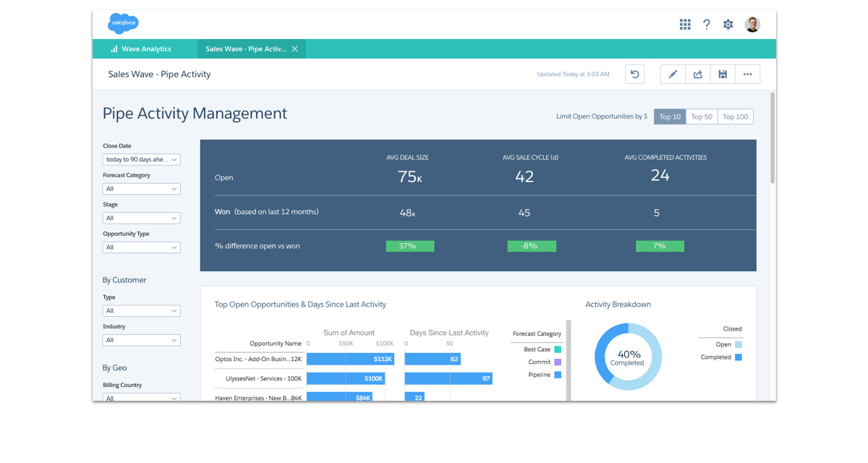Close the Sales Wave Pipe Activity tab
The height and width of the screenshot is (463, 868).
click(294, 49)
